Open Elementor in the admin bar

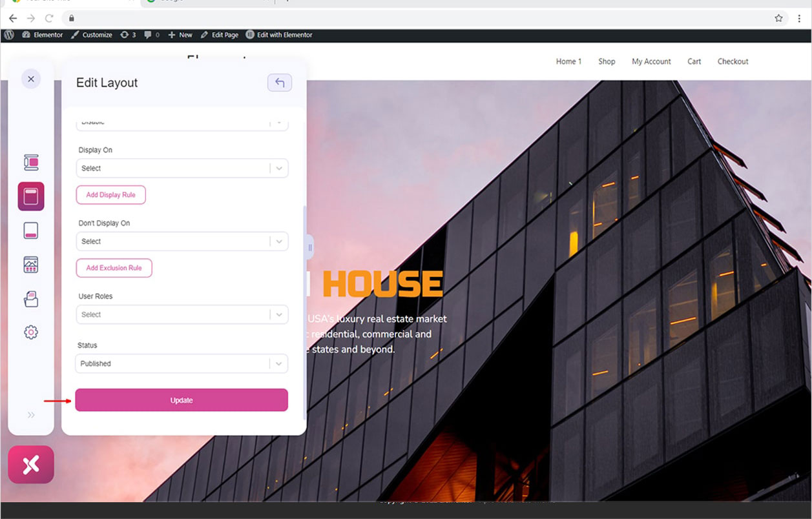click(x=43, y=35)
